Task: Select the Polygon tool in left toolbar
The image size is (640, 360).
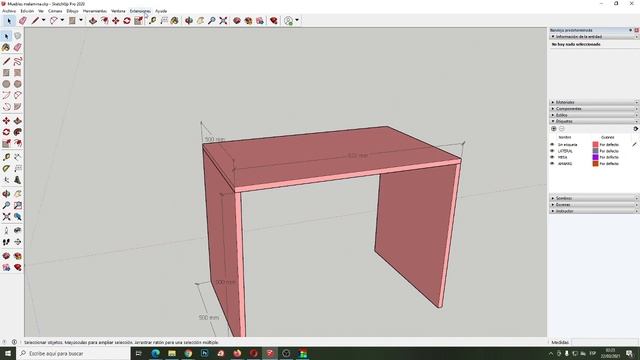Action: click(18, 84)
